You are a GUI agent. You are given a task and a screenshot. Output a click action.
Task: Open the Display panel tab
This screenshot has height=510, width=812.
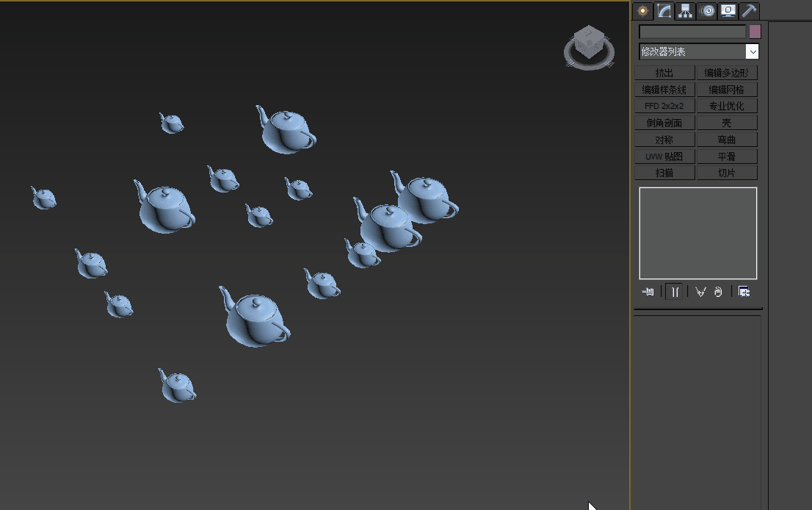click(728, 11)
